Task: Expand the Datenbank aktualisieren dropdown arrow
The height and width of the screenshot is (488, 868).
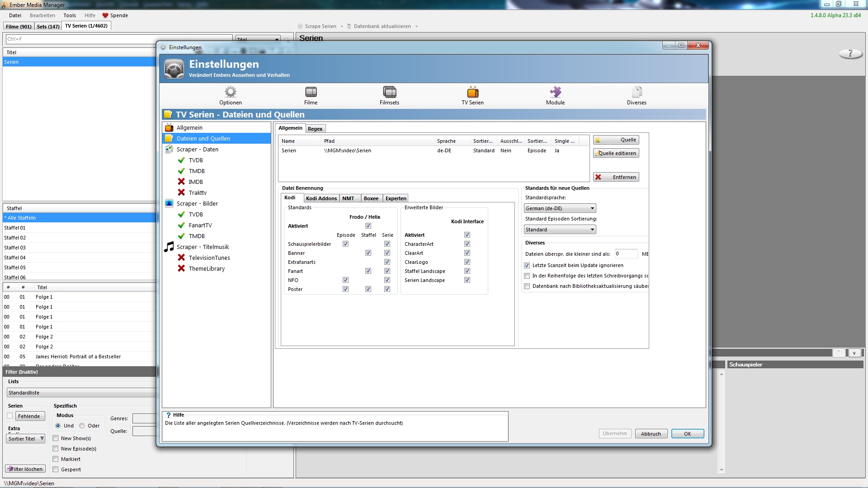Action: point(416,26)
